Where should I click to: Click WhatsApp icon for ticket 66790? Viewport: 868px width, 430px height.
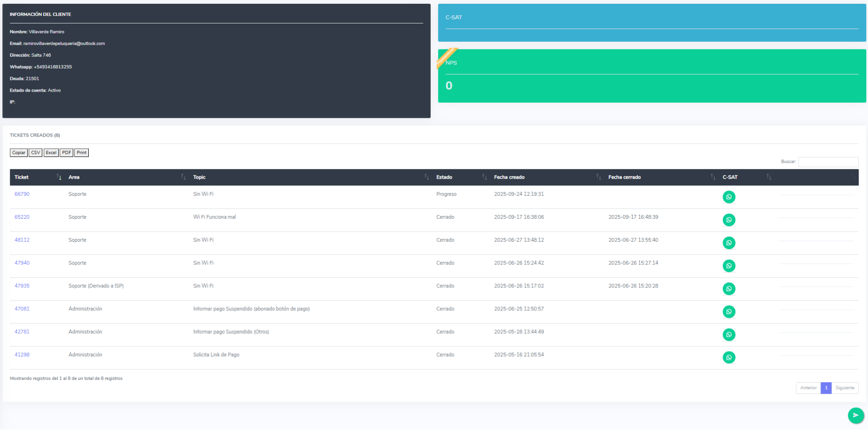(x=728, y=197)
